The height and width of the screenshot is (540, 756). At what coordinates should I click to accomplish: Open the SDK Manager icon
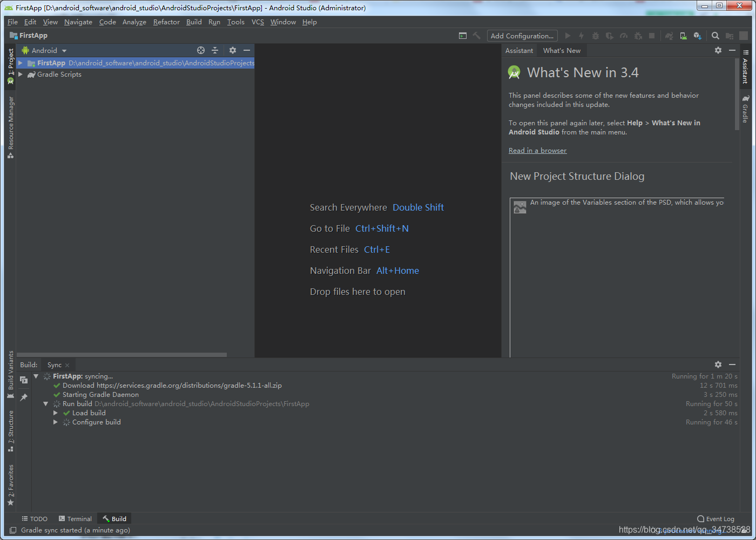(697, 36)
